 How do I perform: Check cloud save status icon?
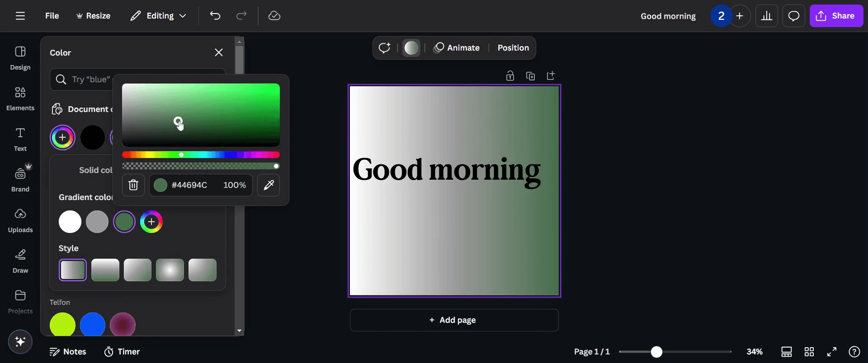tap(274, 16)
